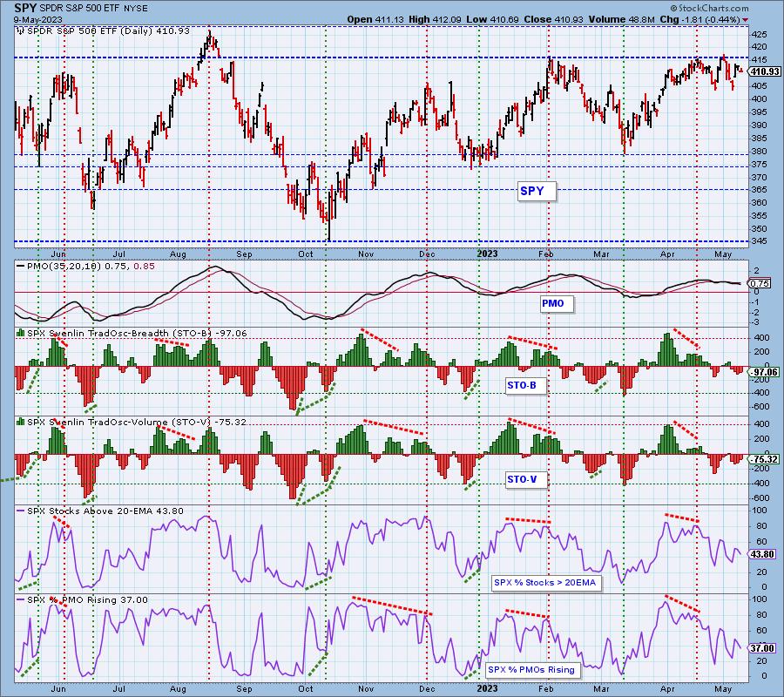The height and width of the screenshot is (697, 784).
Task: Click the Oct label on the bottom date axis
Action: 306,688
